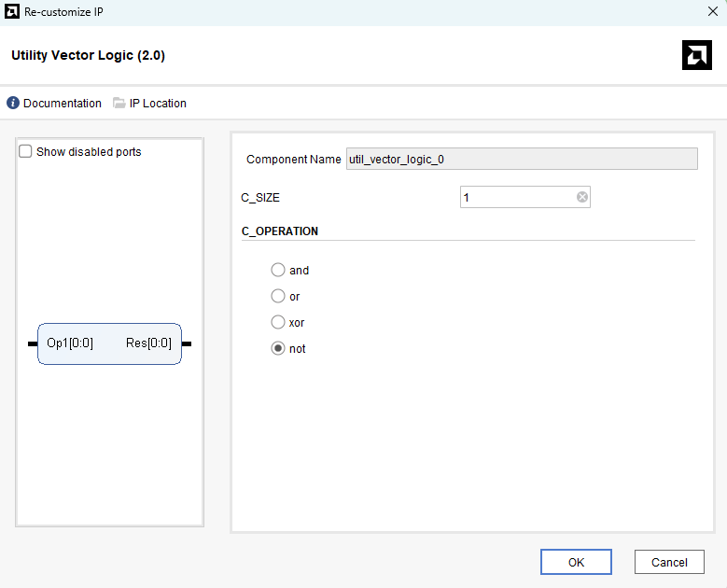Select the IP symbol block in preview
This screenshot has height=588, width=727.
(x=109, y=343)
